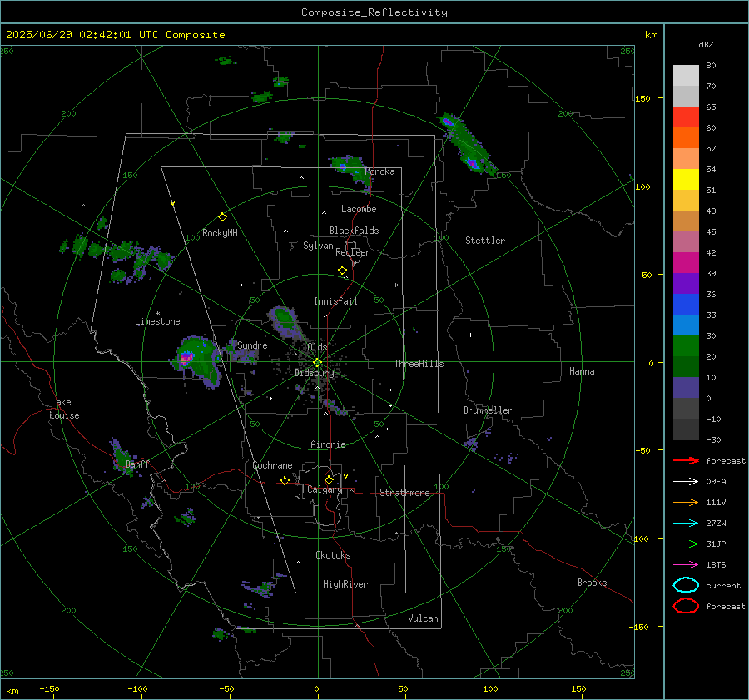The image size is (749, 700).
Task: Click the Cochrane town label
Action: point(272,465)
